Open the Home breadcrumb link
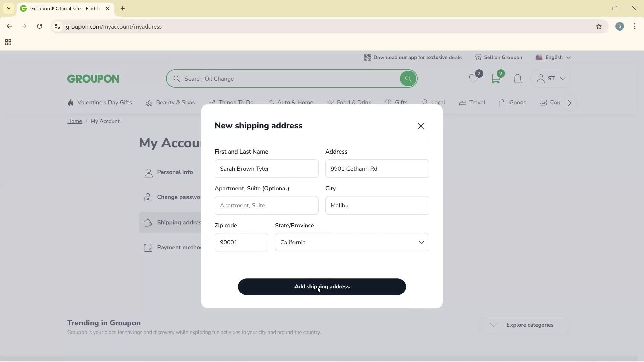644x362 pixels. pyautogui.click(x=74, y=121)
